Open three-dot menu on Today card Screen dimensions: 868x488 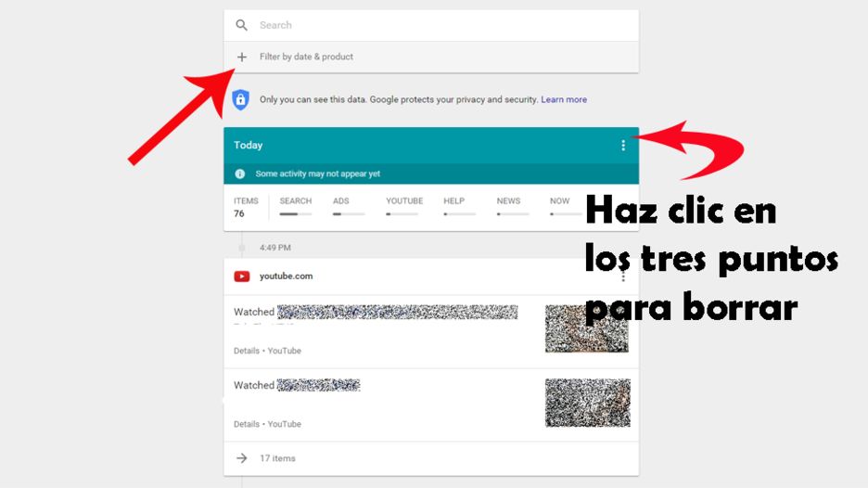(622, 146)
